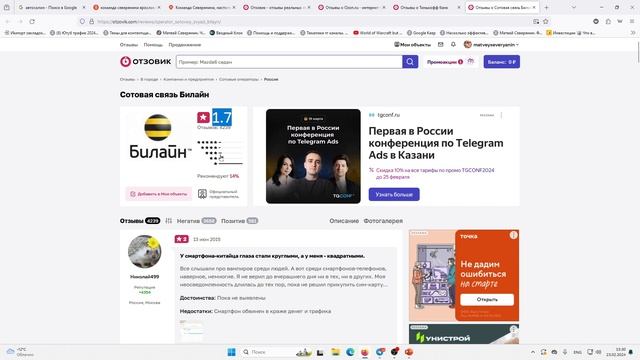Open the Фотогалерея section
The image size is (640, 360).
(x=383, y=221)
